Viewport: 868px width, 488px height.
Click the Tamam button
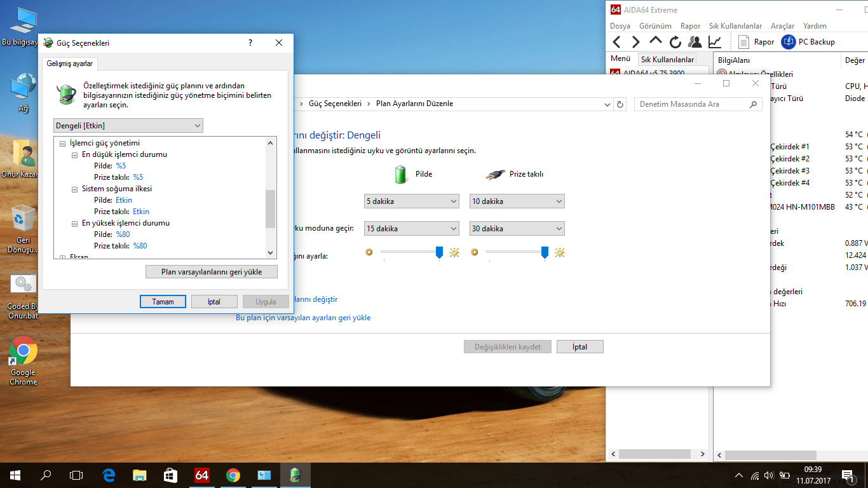pyautogui.click(x=163, y=302)
